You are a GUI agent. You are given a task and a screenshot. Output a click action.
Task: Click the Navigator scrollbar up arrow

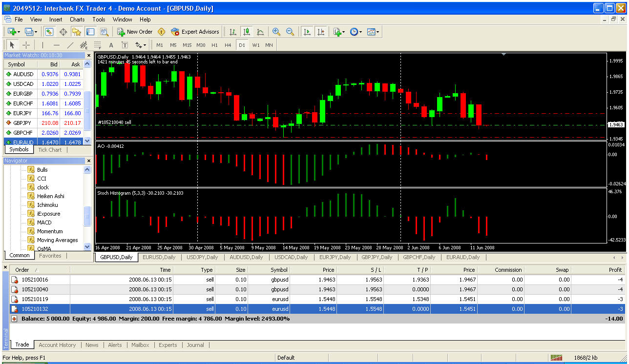[x=87, y=170]
